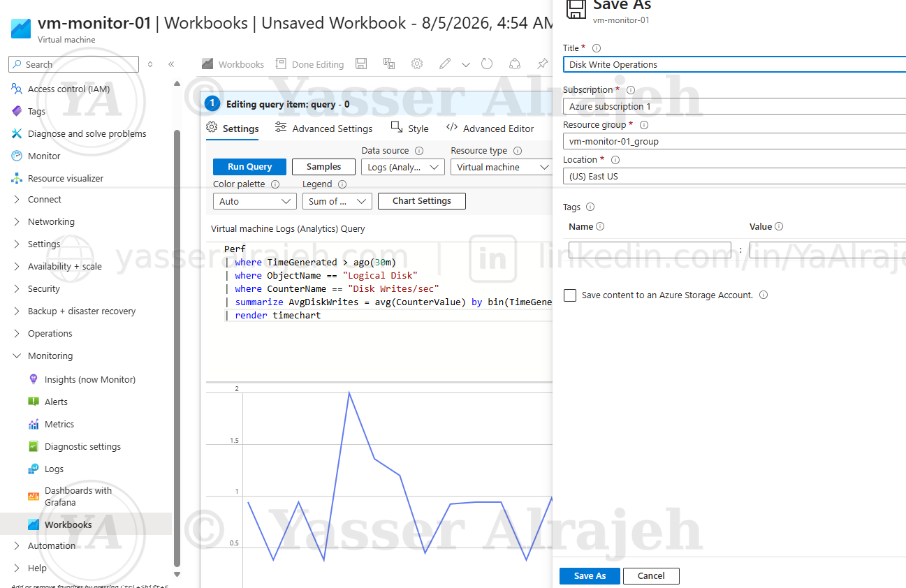This screenshot has width=906, height=588.
Task: Click the Refresh icon in workbook toolbar
Action: pos(487,64)
